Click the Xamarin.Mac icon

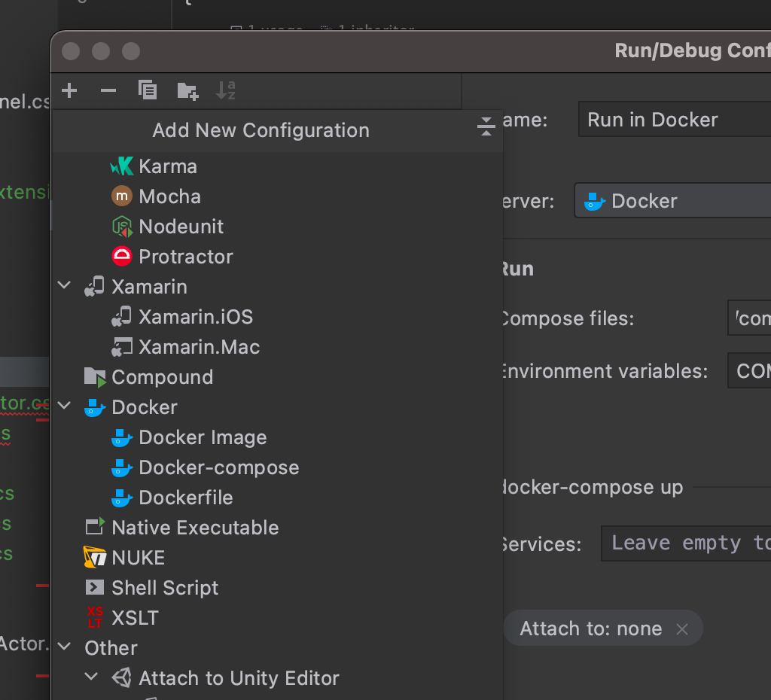121,347
